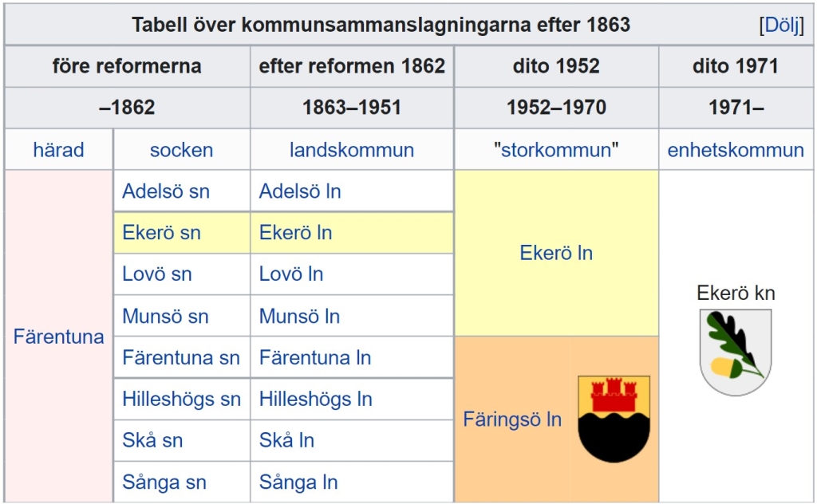Open the Färentuna härad link
The width and height of the screenshot is (817, 504).
(58, 337)
